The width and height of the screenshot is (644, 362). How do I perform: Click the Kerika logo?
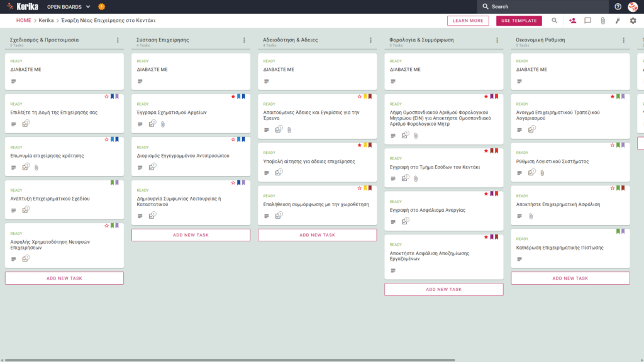[x=23, y=6]
